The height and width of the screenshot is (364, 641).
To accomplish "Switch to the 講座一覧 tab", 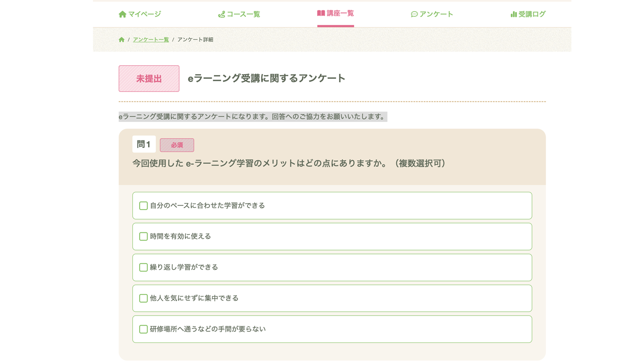I will point(340,14).
